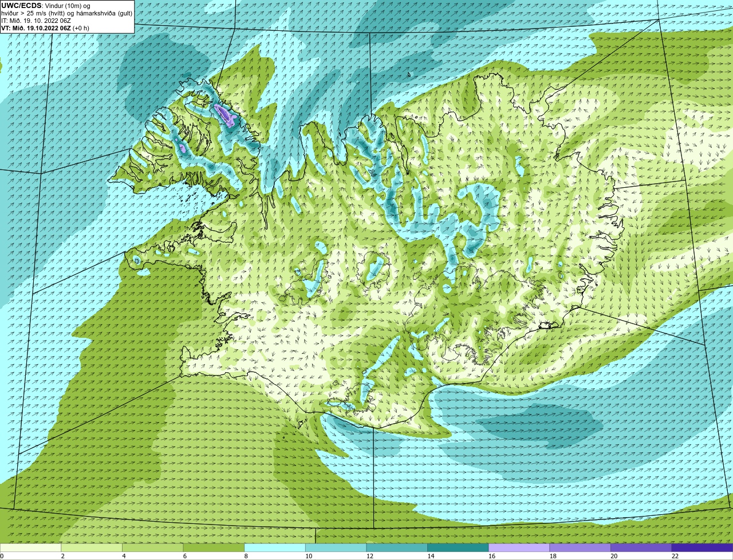The height and width of the screenshot is (560, 733).
Task: Select the 'VT: Mið. 19.10.2022 06Z (+0 h)' line
Action: pyautogui.click(x=45, y=27)
